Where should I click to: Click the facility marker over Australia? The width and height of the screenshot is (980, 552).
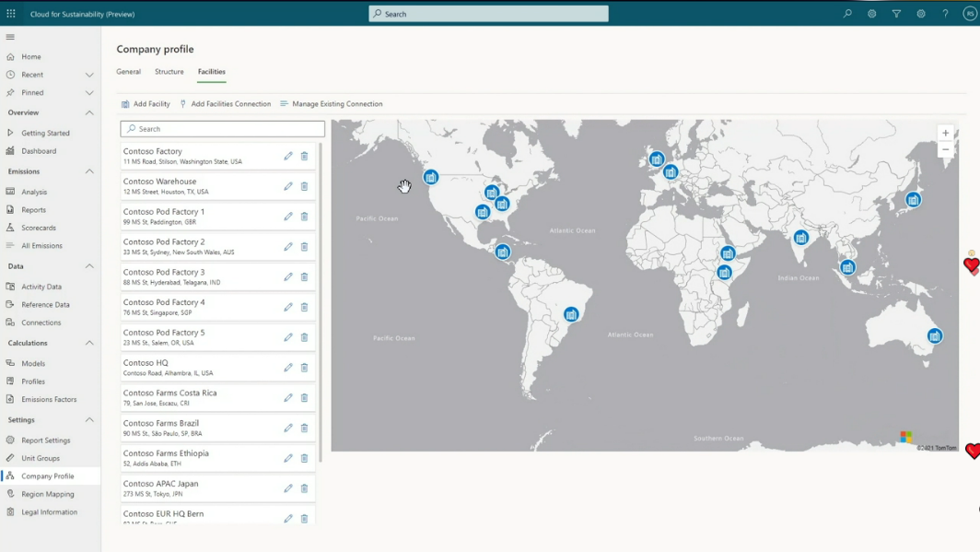click(935, 336)
